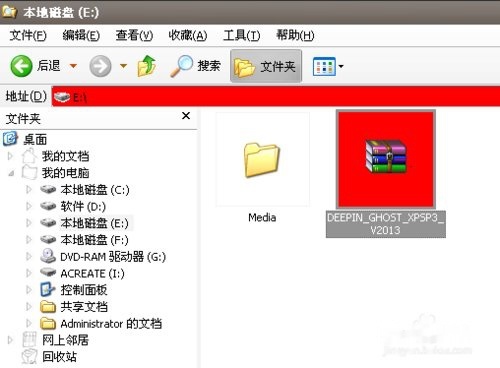Expand the 网上邻居 node
500x368 pixels.
tap(10, 340)
